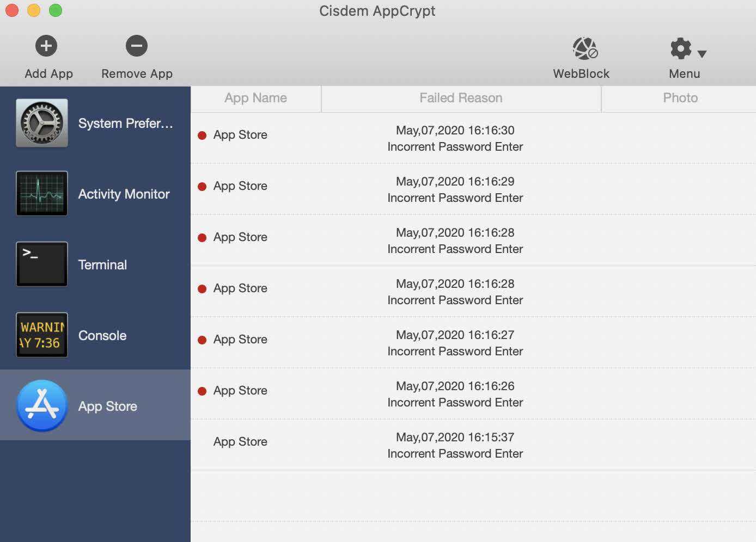This screenshot has height=542, width=756.
Task: Click the Add App plus icon
Action: click(46, 46)
